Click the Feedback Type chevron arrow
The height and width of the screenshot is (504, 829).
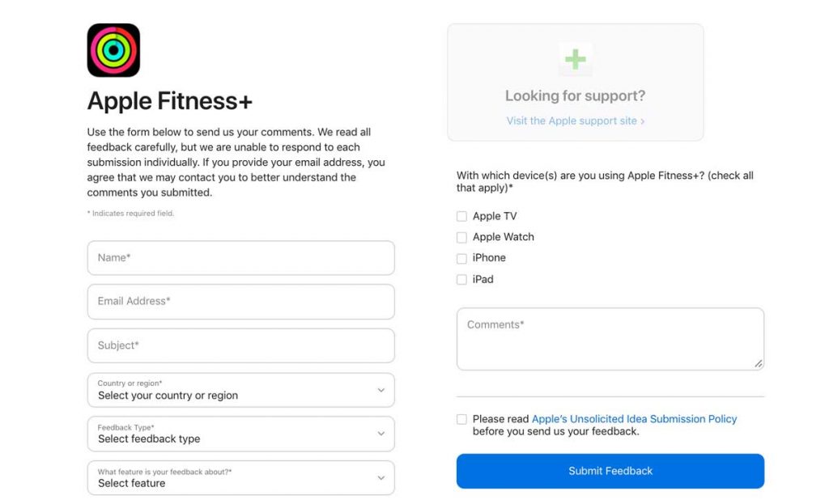point(381,434)
